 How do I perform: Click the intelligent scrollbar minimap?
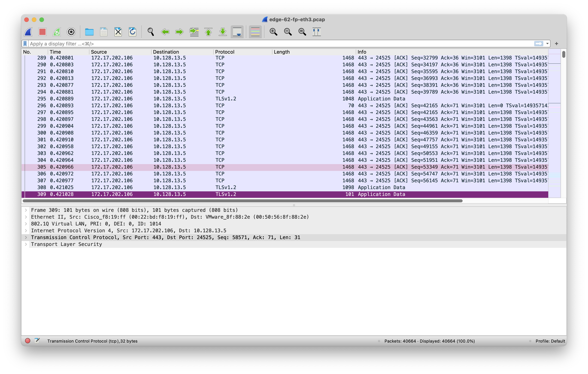point(554,123)
